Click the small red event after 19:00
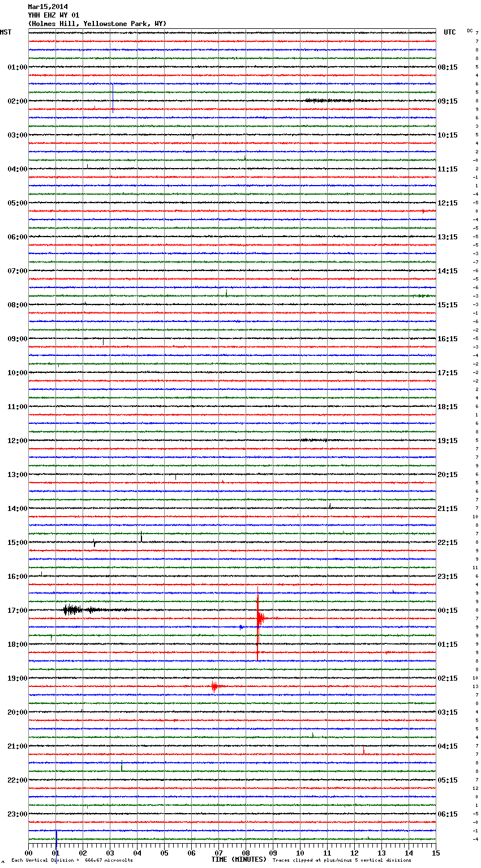481x868 pixels. coord(214,687)
